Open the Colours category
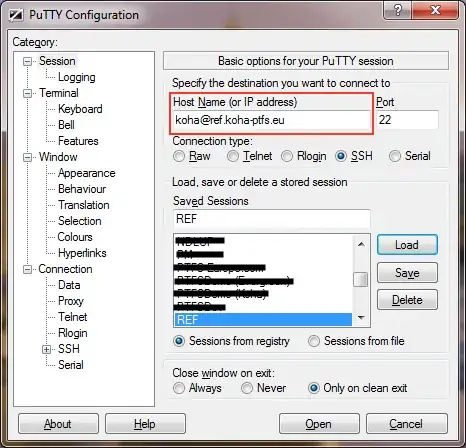466x448 pixels. [x=75, y=237]
